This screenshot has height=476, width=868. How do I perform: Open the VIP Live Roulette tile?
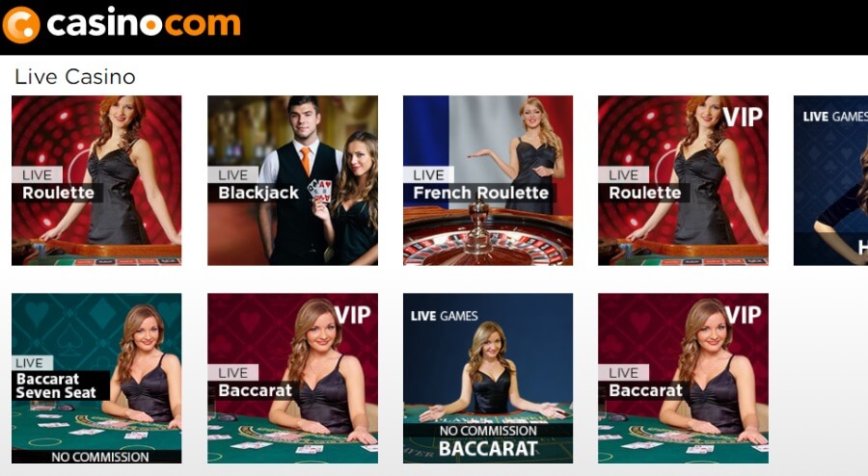(x=683, y=180)
